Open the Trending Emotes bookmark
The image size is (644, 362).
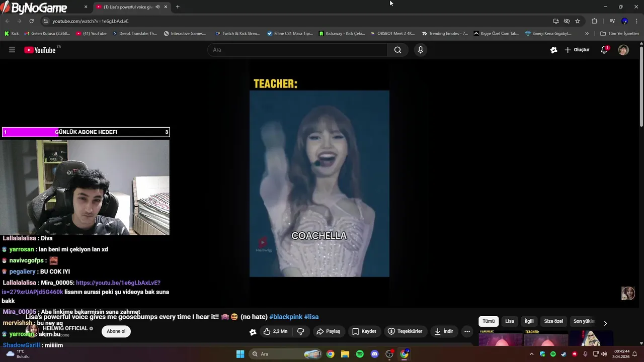tap(445, 34)
